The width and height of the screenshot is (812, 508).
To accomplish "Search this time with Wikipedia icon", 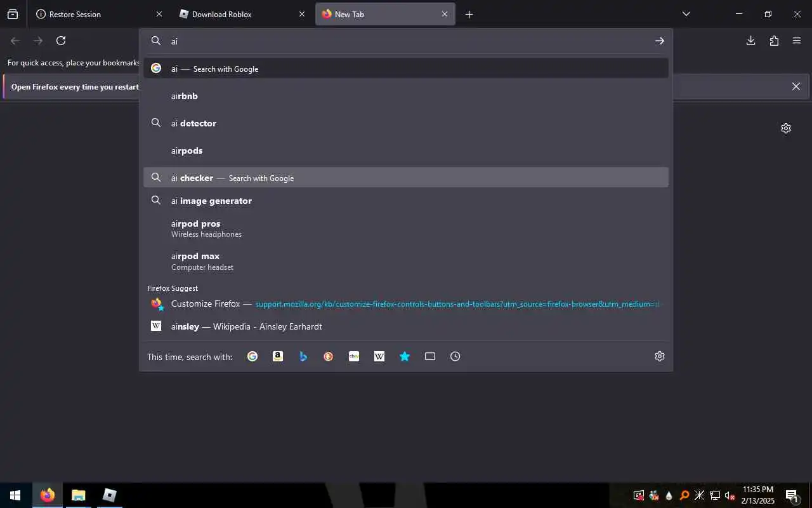I will (x=379, y=356).
